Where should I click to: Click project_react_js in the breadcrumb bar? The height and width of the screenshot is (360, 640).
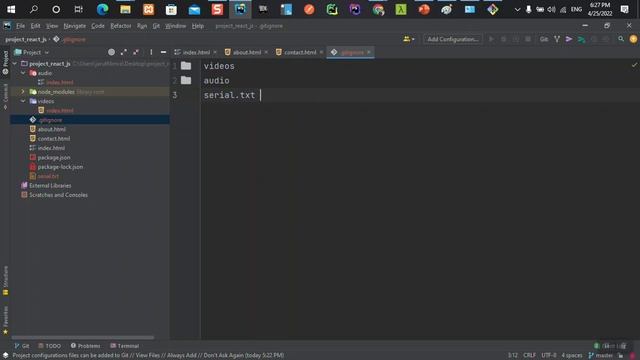pyautogui.click(x=26, y=40)
